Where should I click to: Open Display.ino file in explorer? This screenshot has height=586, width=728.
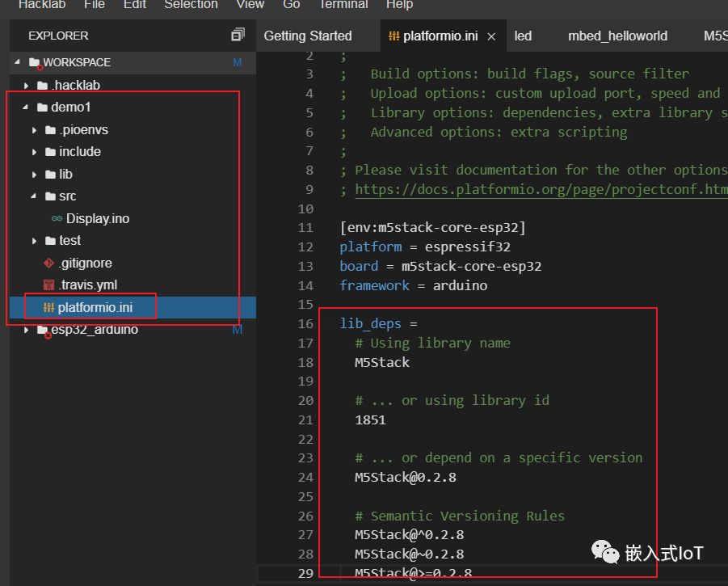click(97, 218)
